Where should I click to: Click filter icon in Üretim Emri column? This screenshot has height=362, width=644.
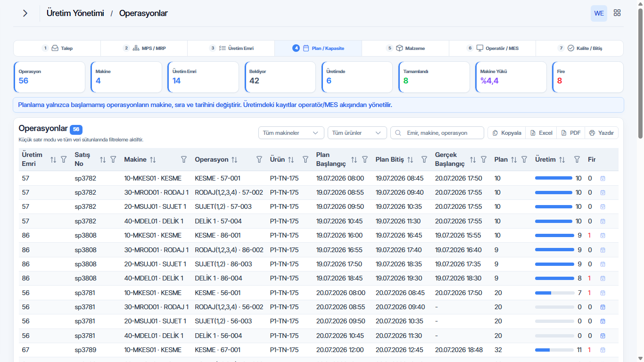pyautogui.click(x=64, y=160)
